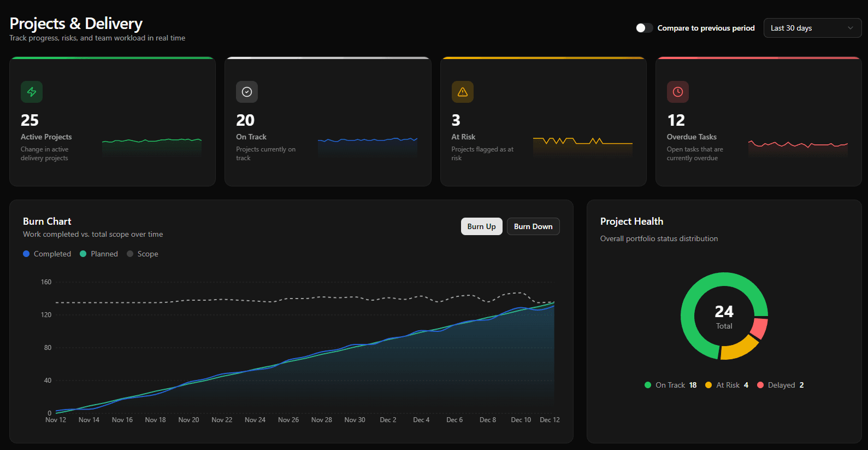Select the Burn Up view
868x450 pixels.
[x=482, y=226]
